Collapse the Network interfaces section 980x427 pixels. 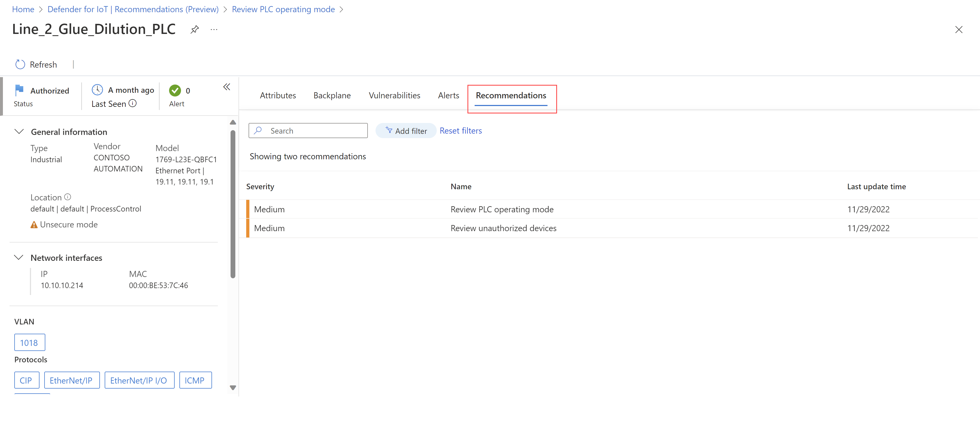click(19, 258)
